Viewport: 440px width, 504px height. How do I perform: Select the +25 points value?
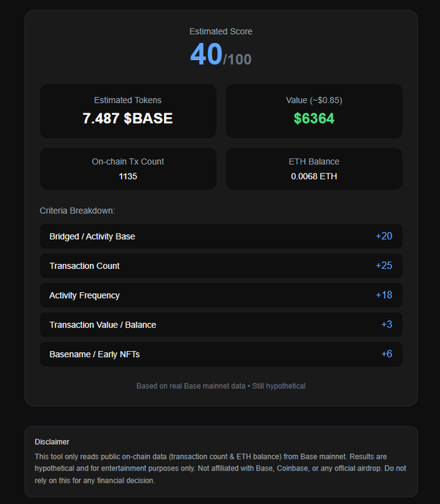tap(384, 265)
